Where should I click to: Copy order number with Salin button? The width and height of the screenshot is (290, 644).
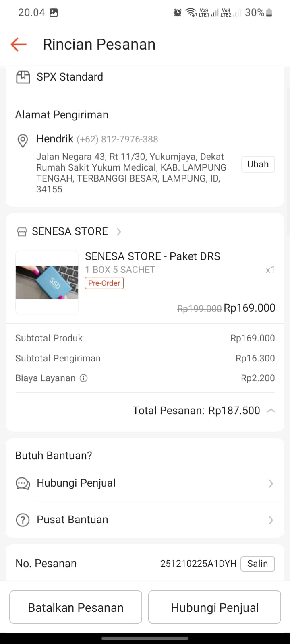pyautogui.click(x=257, y=563)
